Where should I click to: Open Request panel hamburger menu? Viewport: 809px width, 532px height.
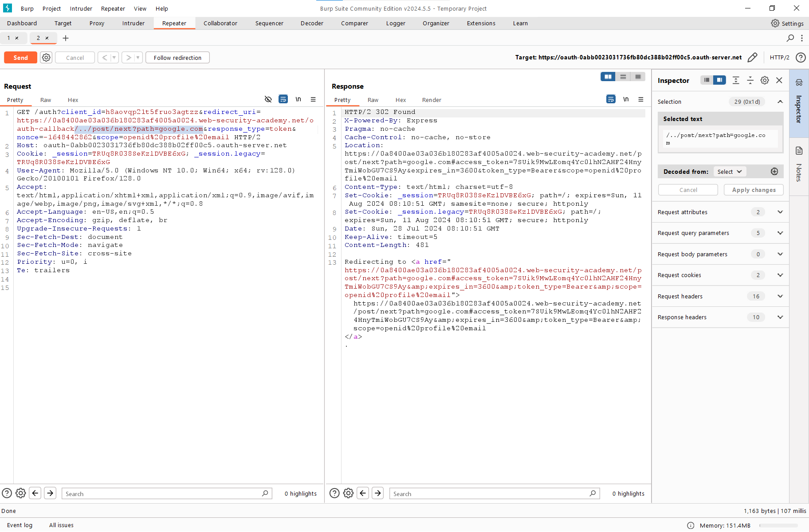point(313,99)
